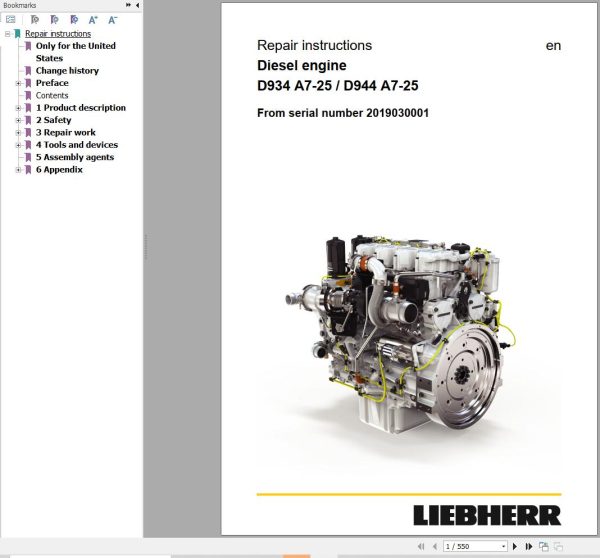Click the bookmark icon beside Contents
The width and height of the screenshot is (600, 558).
[28, 95]
